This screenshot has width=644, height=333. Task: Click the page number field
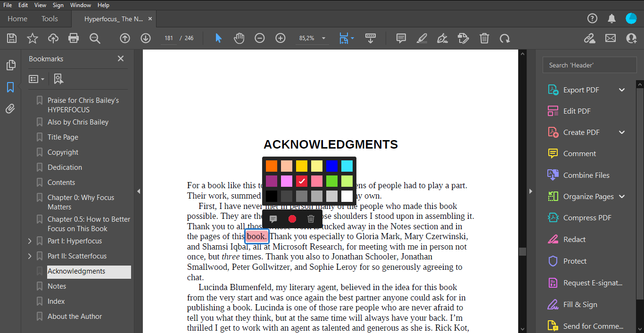coord(169,38)
